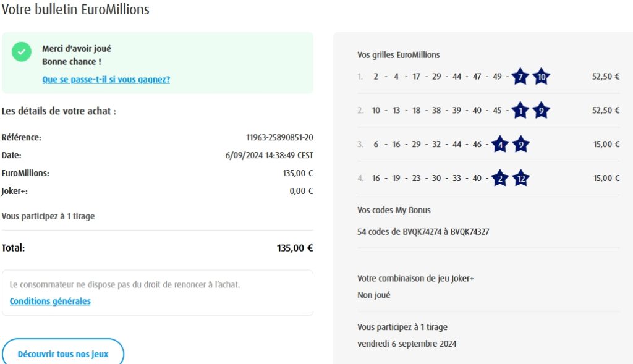Image resolution: width=633 pixels, height=364 pixels.
Task: Click star number 4 in grid 3
Action: click(x=500, y=145)
